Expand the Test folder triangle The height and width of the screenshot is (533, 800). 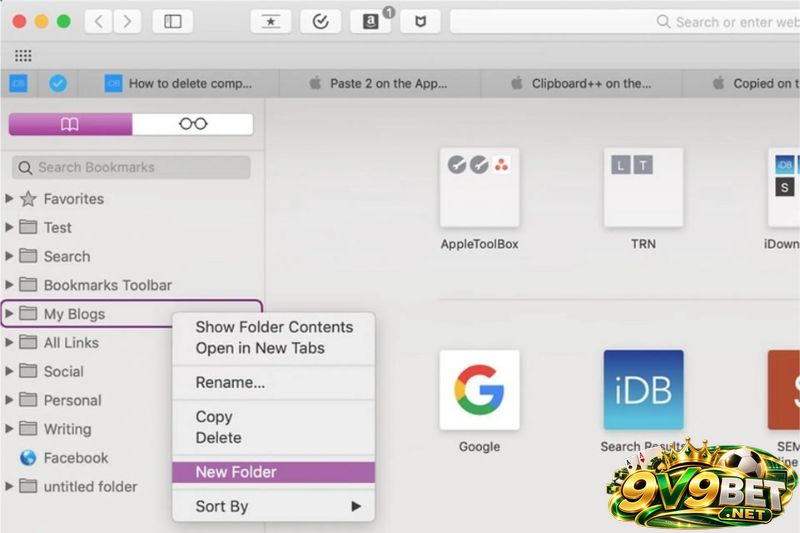tap(9, 227)
